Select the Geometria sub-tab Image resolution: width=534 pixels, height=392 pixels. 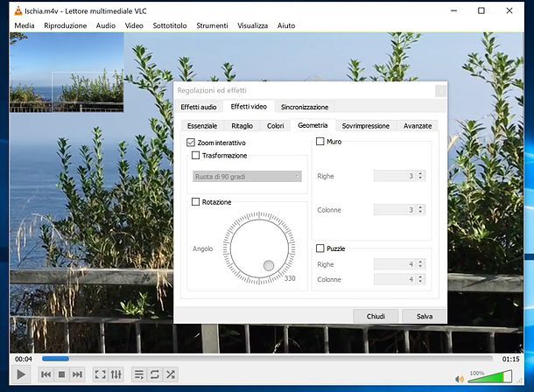click(x=313, y=125)
